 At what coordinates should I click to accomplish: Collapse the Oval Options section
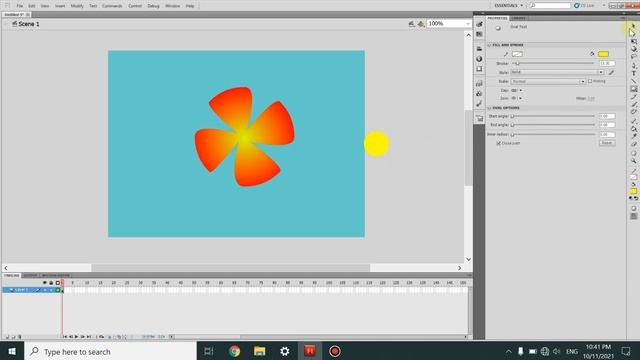point(489,108)
